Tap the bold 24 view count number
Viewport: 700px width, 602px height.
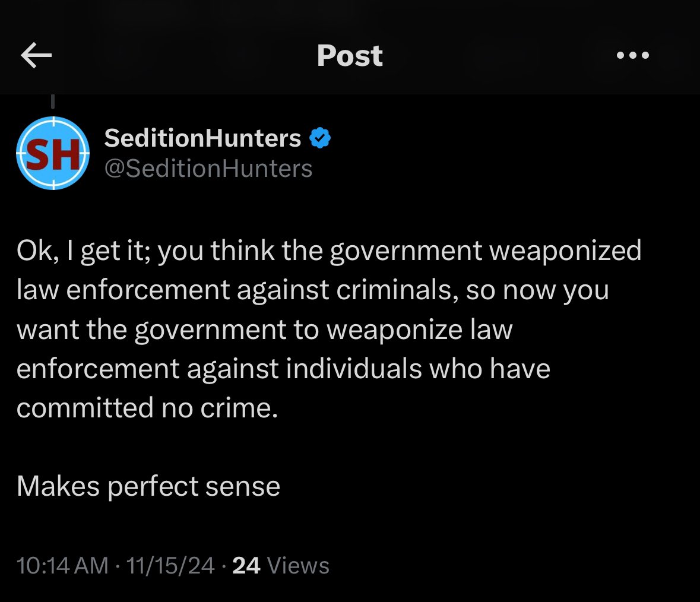pos(246,565)
